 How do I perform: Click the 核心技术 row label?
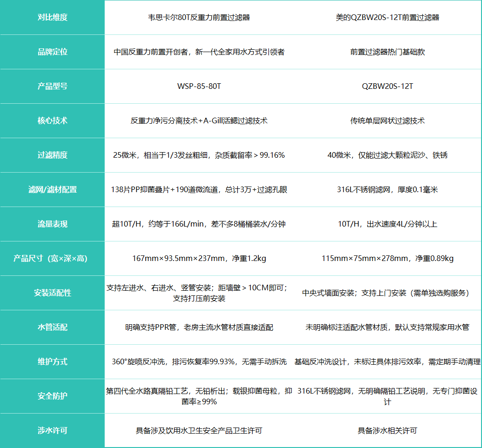52,120
